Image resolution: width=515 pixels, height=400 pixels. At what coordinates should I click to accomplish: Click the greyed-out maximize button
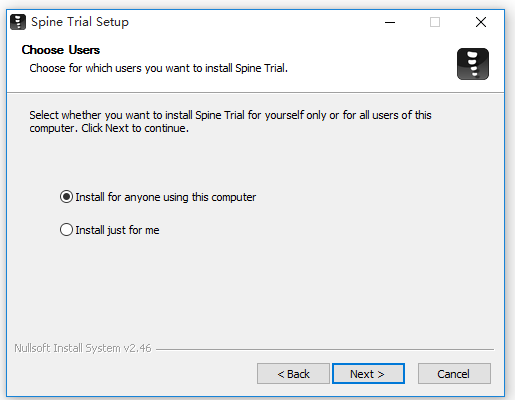[435, 22]
